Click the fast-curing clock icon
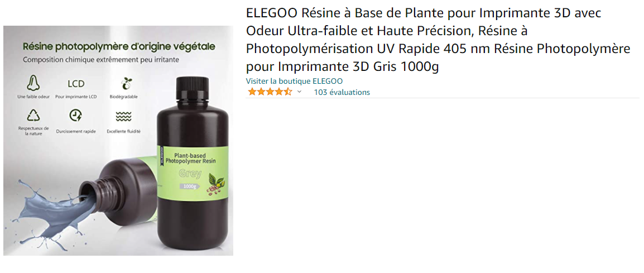Screen dimensions: 644x273 75,116
